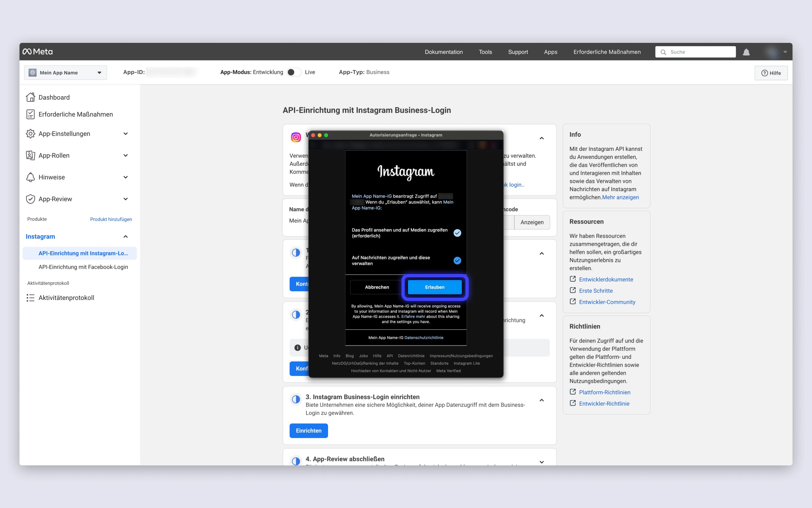Click the Hinweise bell icon in sidebar
This screenshot has width=812, height=508.
[31, 177]
